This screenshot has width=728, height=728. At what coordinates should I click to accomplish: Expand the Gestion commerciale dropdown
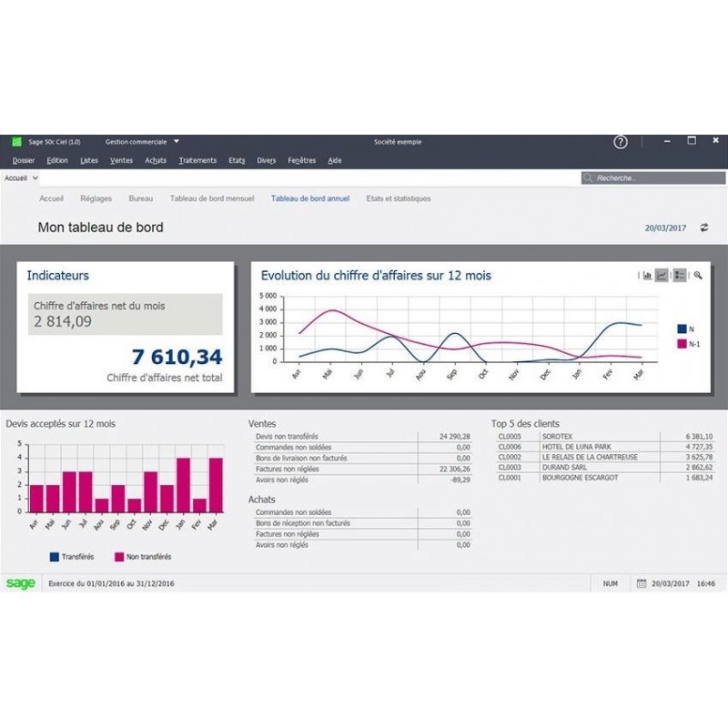(x=176, y=142)
